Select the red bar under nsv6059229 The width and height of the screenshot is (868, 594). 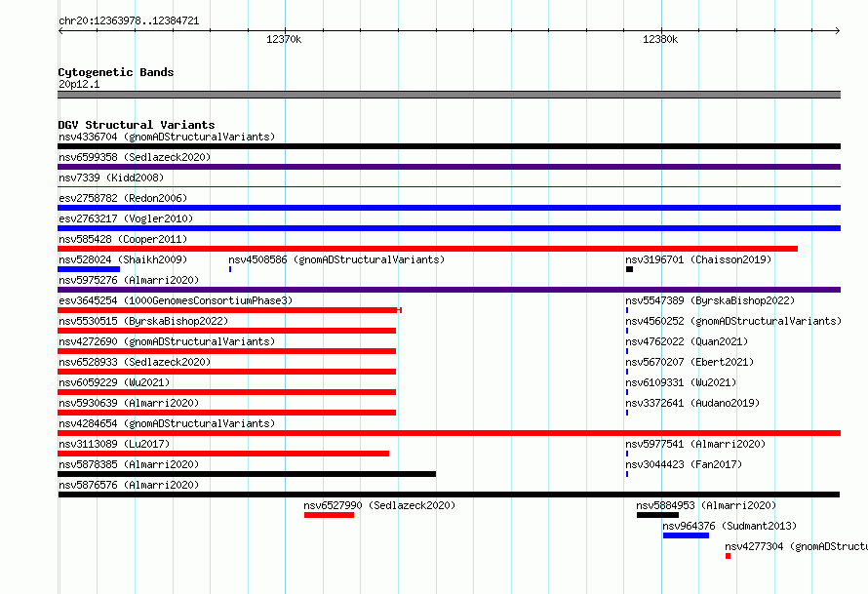click(227, 392)
